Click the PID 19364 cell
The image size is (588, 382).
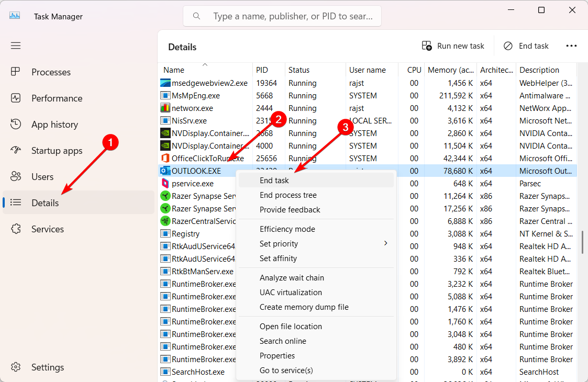click(x=267, y=83)
